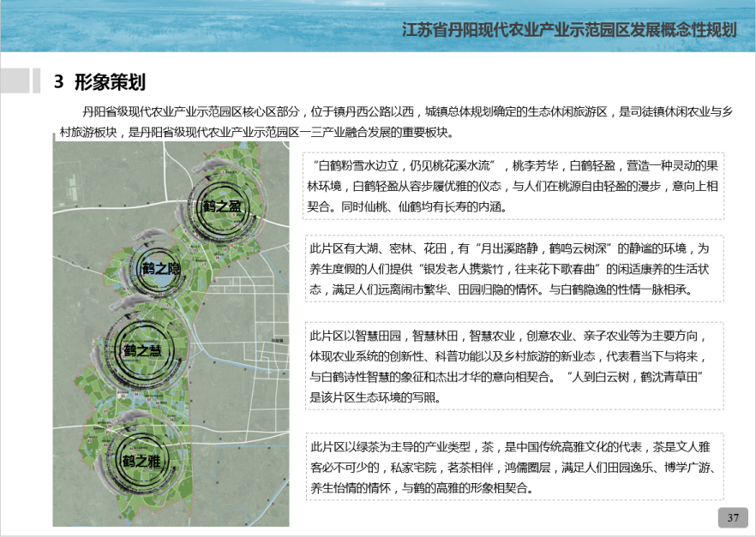Click intro line beginning 村旅游板块
This screenshot has width=756, height=537.
pyautogui.click(x=257, y=132)
